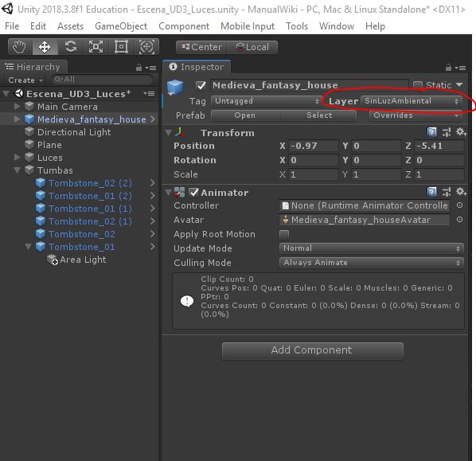Select Directional Light in Hierarchy
Screen dimensions: 476x461
coord(74,132)
